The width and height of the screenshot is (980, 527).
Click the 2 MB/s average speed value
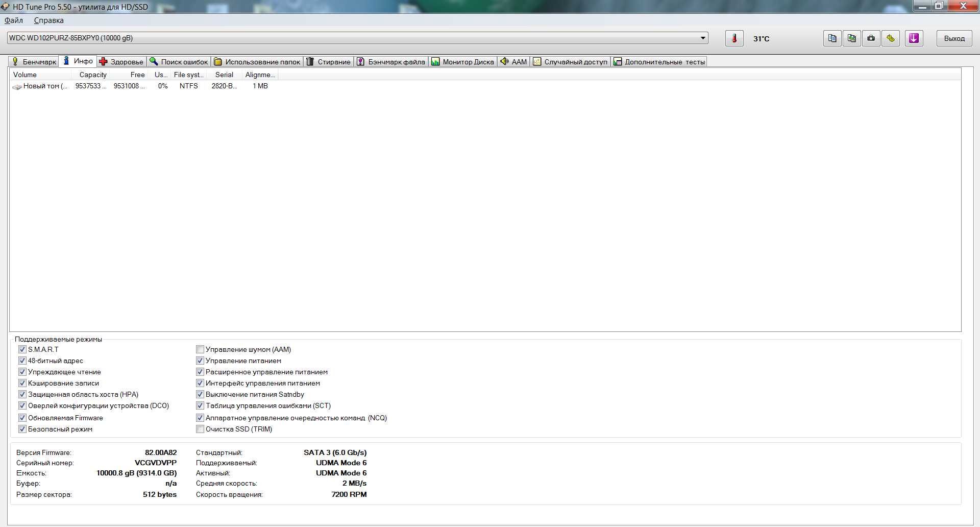[354, 483]
